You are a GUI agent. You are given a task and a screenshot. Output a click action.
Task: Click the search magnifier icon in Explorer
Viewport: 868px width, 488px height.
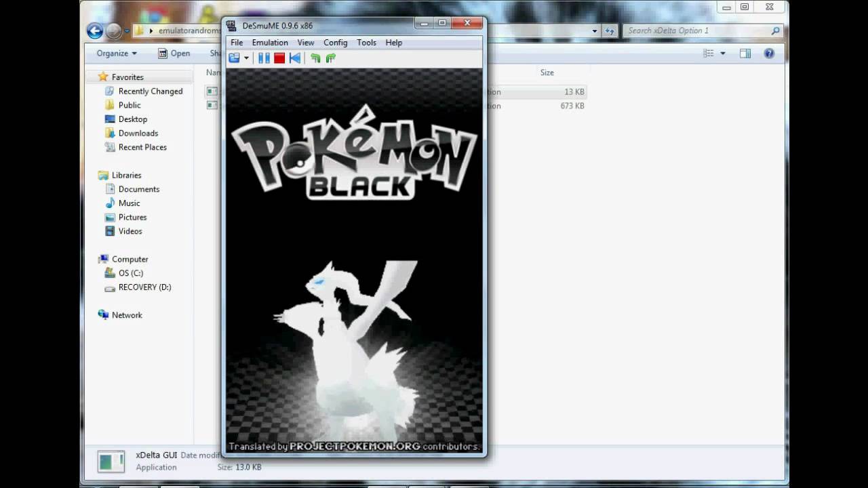coord(776,30)
